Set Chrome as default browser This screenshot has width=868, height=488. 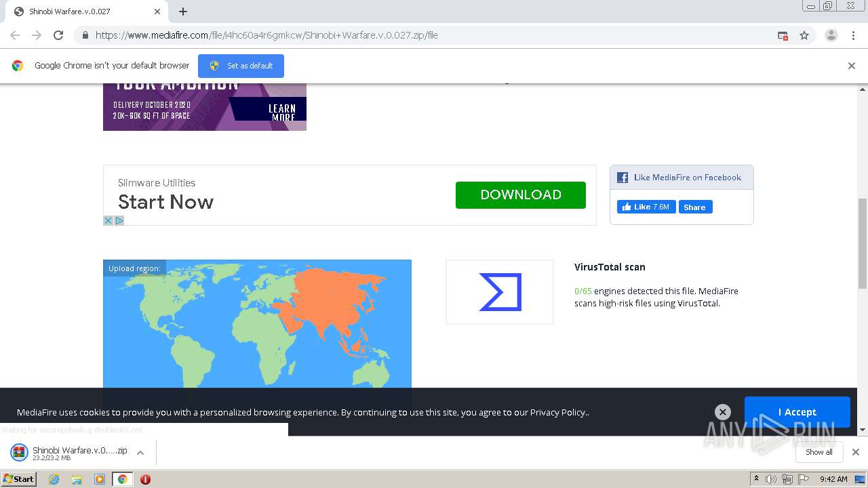pos(241,66)
